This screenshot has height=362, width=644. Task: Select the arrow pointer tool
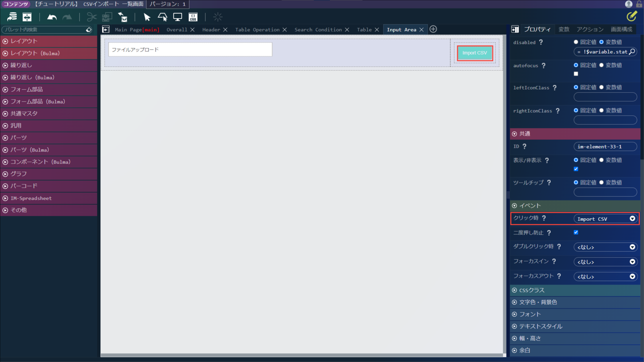(147, 17)
